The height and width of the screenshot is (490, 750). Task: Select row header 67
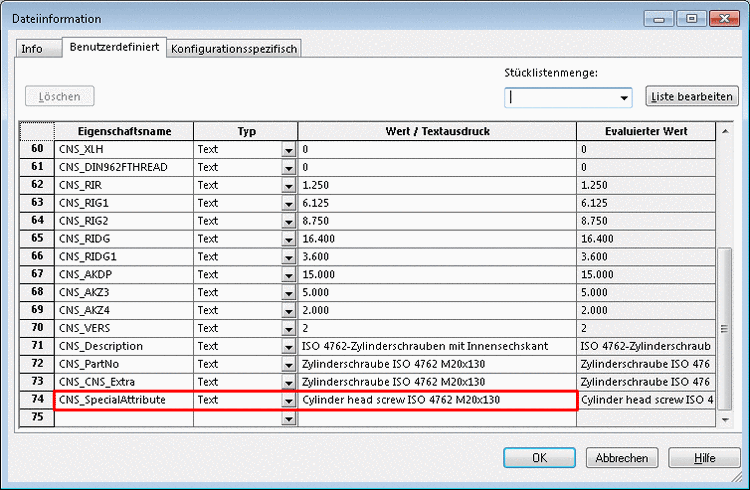click(37, 274)
